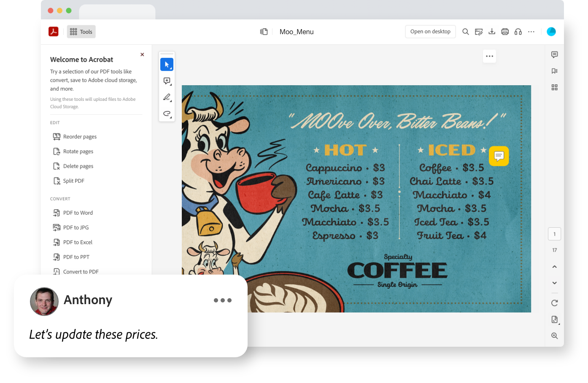The image size is (588, 383).
Task: Select Rotate pages tool
Action: coord(73,151)
